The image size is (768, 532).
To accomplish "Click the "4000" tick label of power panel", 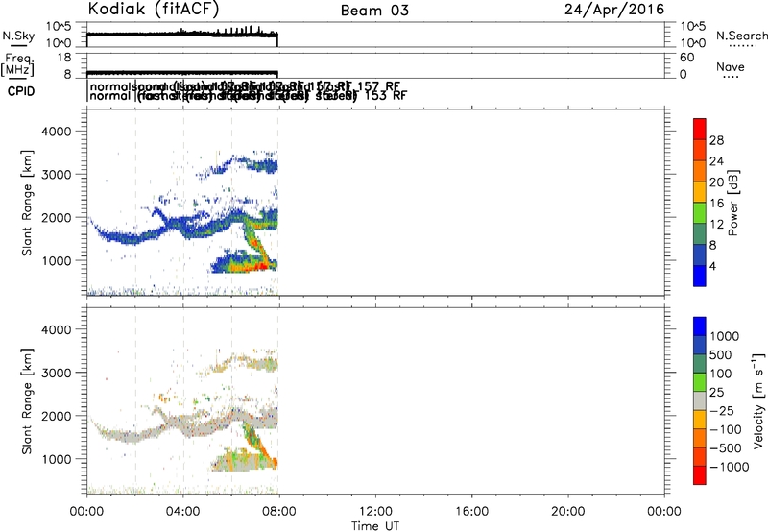I will tap(56, 132).
